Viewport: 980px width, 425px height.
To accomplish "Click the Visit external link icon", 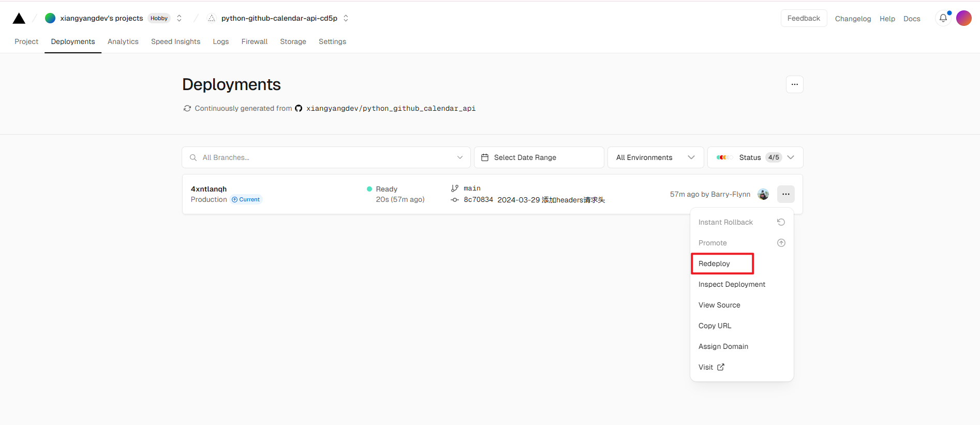I will (x=721, y=367).
